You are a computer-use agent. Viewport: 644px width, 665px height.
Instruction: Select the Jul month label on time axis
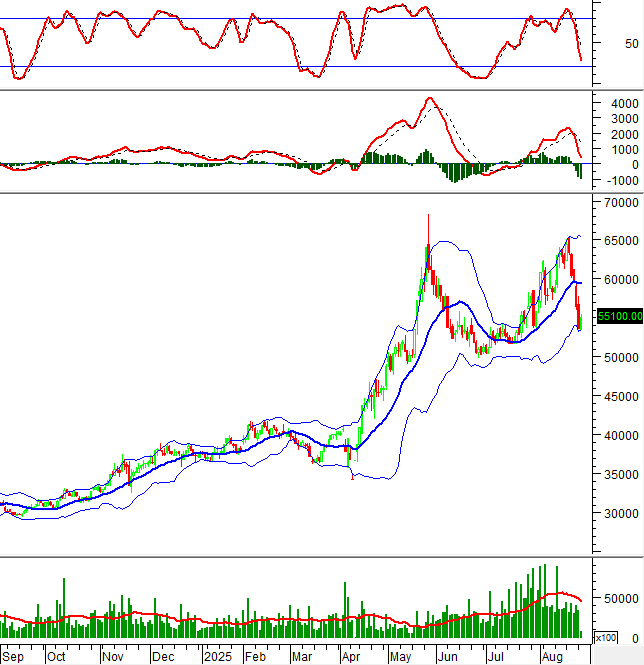pyautogui.click(x=495, y=657)
